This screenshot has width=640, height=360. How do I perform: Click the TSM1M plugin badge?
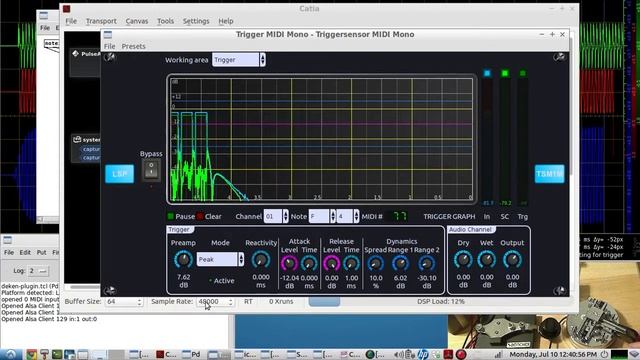(549, 174)
